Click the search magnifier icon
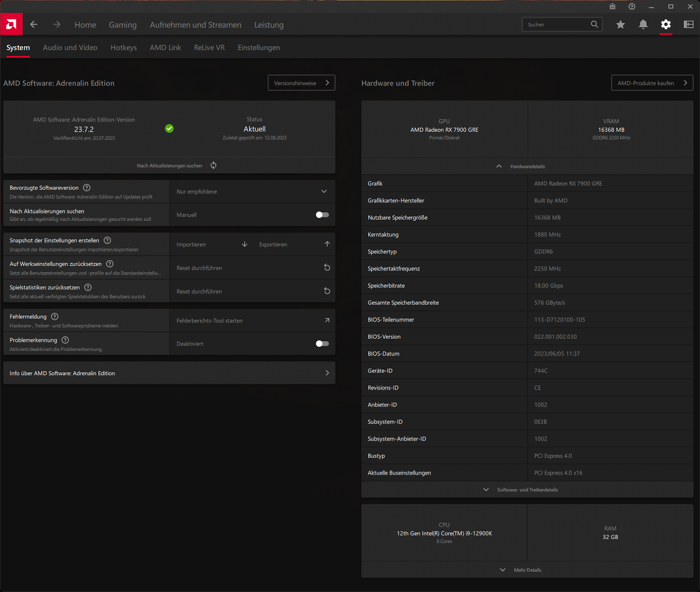The image size is (700, 592). click(x=594, y=24)
